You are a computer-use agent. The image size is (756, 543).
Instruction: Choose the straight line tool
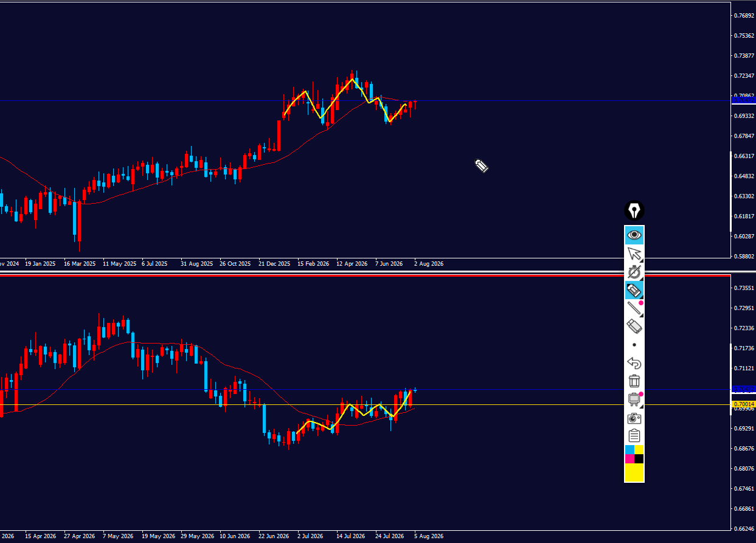[634, 308]
